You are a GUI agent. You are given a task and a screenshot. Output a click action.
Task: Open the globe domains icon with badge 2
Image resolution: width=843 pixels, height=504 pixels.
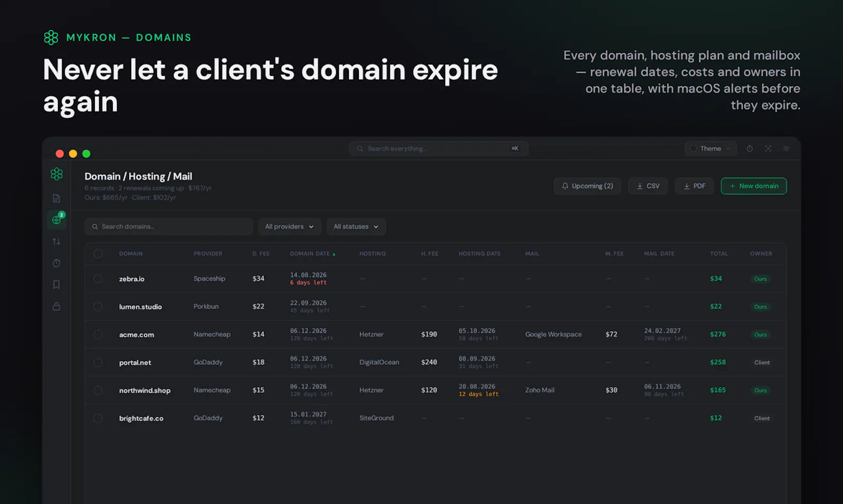click(57, 220)
